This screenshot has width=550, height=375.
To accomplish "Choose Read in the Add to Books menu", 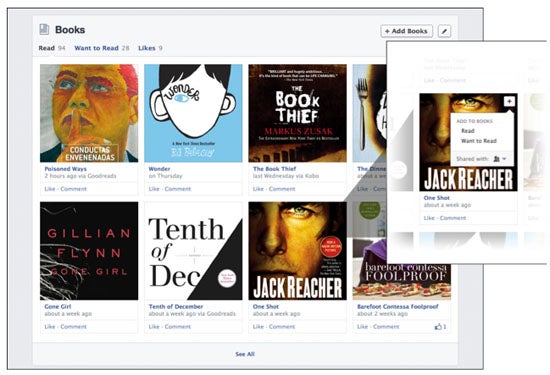I will click(x=468, y=131).
